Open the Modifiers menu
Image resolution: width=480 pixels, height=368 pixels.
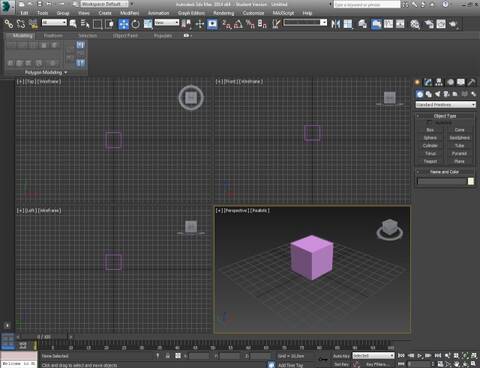(x=129, y=13)
